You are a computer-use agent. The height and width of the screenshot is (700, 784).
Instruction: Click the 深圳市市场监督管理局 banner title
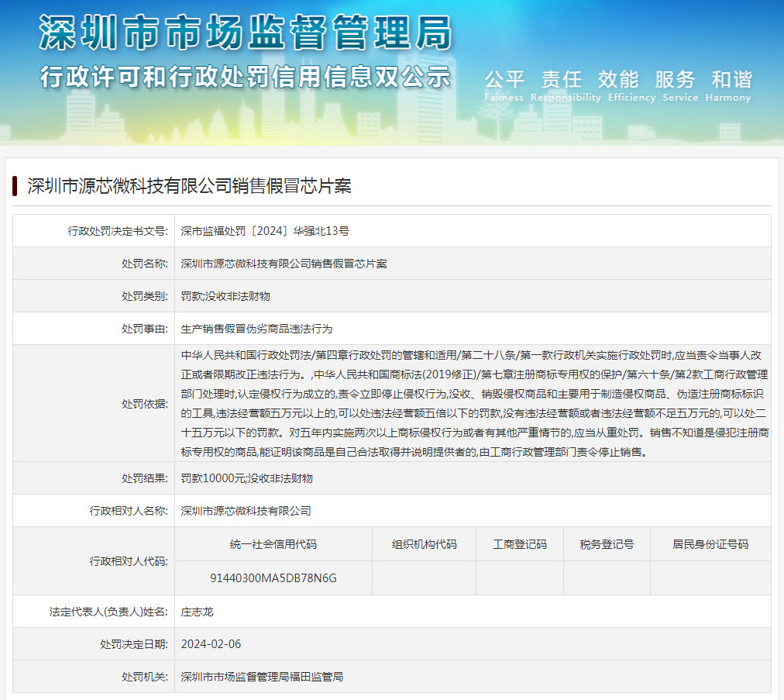[245, 33]
